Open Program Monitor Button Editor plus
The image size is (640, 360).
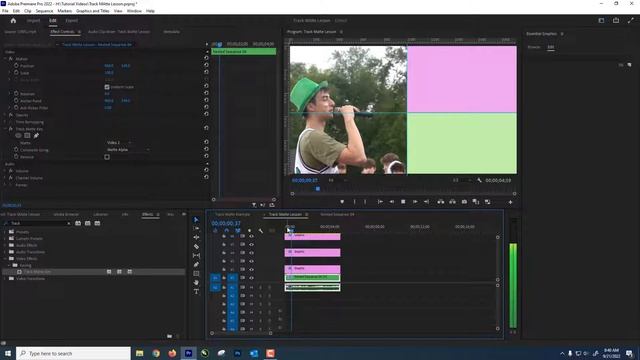(x=510, y=202)
